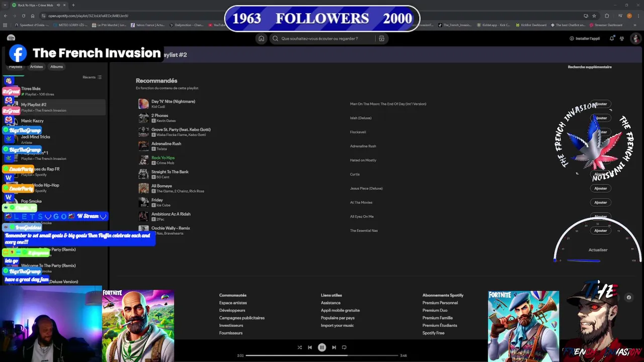Open Chrome three-dot menu
This screenshot has width=644, height=362.
[x=638, y=16]
